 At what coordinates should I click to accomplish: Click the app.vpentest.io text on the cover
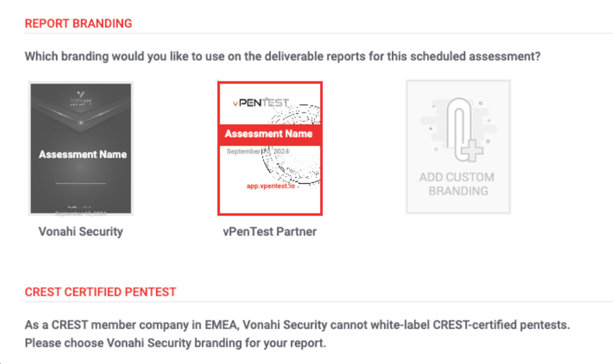pos(270,186)
